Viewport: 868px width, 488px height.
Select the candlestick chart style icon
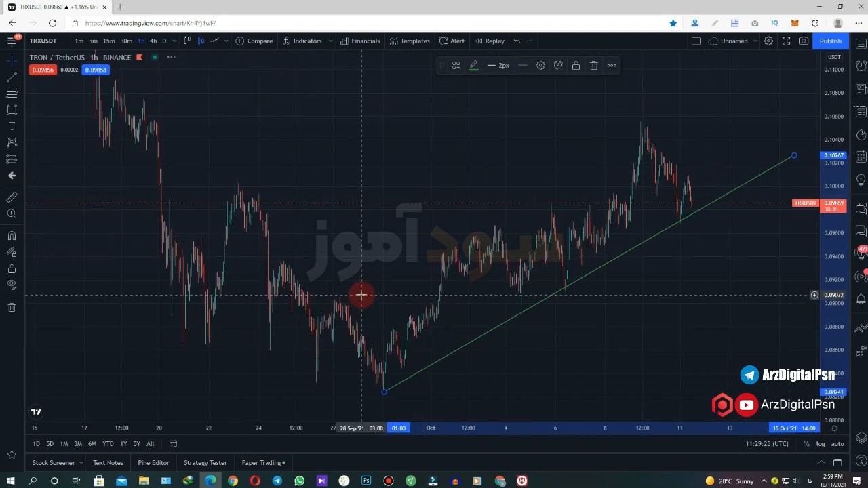tap(201, 41)
